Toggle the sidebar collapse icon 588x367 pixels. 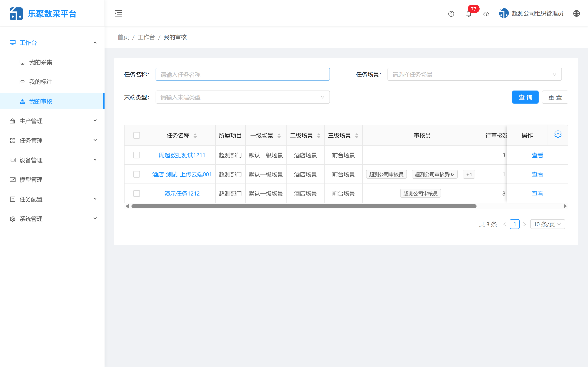(118, 13)
